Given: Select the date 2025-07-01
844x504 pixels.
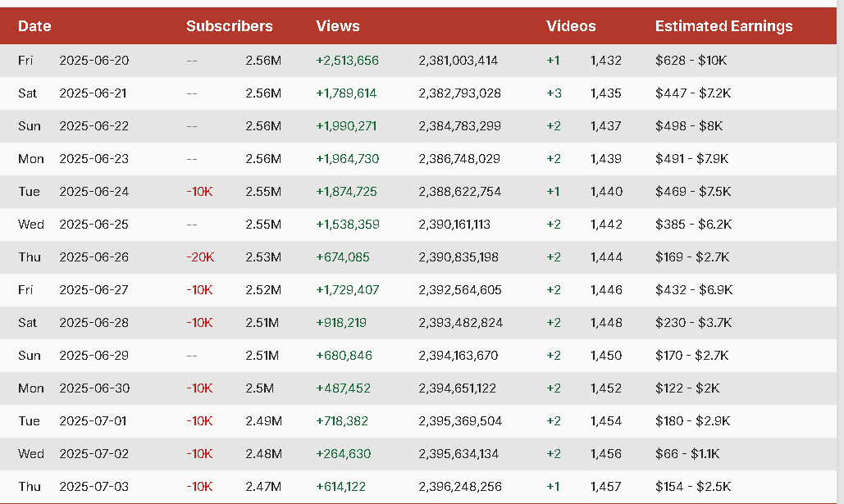Looking at the screenshot, I should coord(93,421).
